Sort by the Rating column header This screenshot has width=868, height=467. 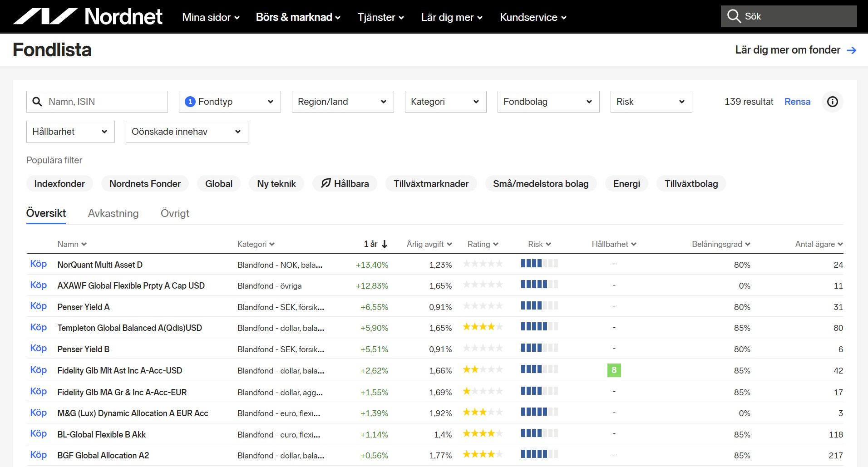(483, 244)
